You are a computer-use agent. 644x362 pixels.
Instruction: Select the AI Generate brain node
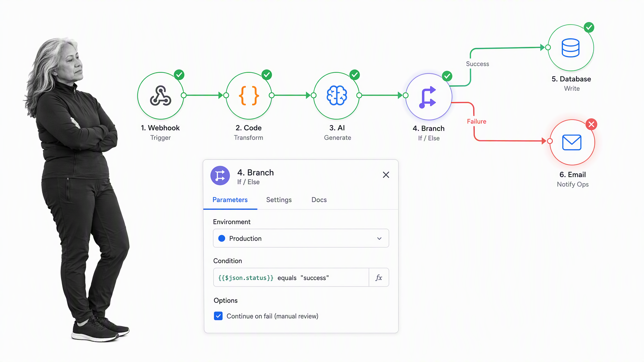336,96
